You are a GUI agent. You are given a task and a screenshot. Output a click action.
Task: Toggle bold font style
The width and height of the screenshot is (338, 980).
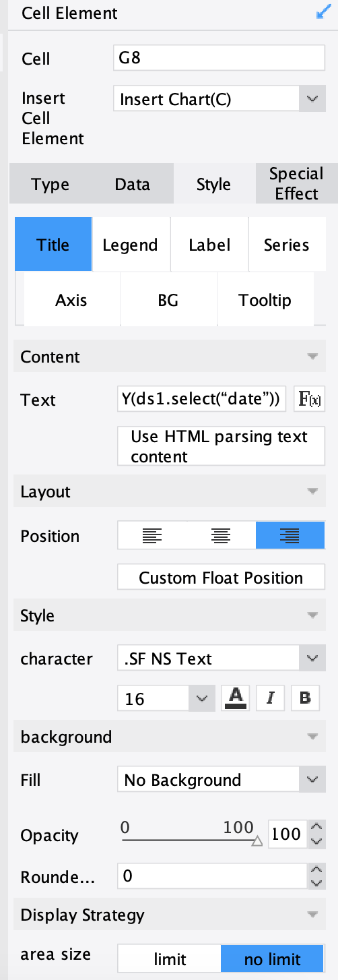(305, 698)
